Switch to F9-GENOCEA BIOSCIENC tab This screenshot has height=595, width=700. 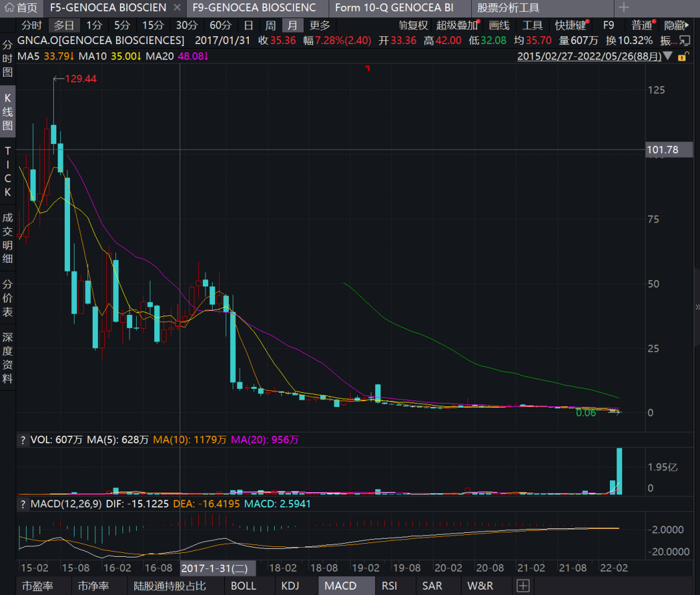pos(255,8)
